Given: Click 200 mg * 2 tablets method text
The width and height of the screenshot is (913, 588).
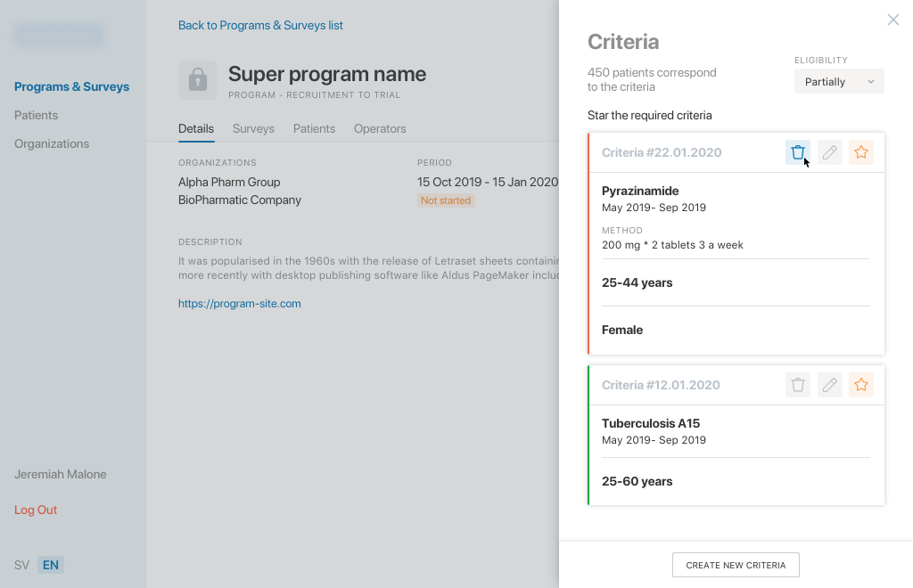Looking at the screenshot, I should [672, 245].
